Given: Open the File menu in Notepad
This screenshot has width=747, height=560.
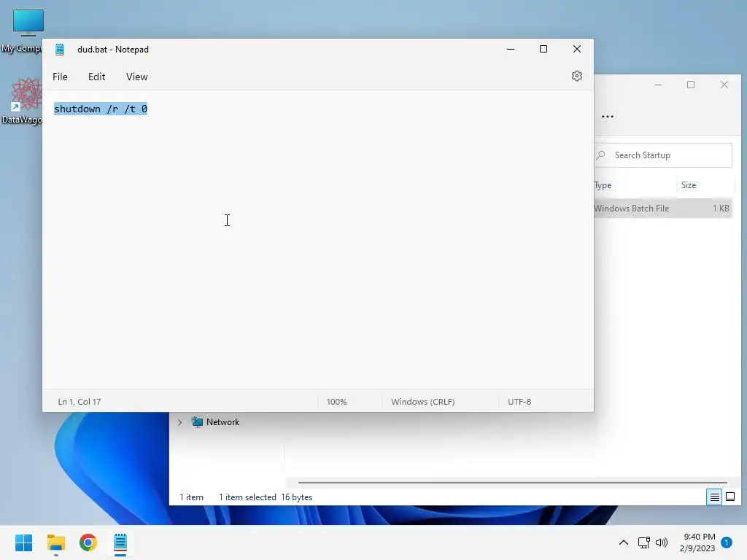Looking at the screenshot, I should [60, 77].
